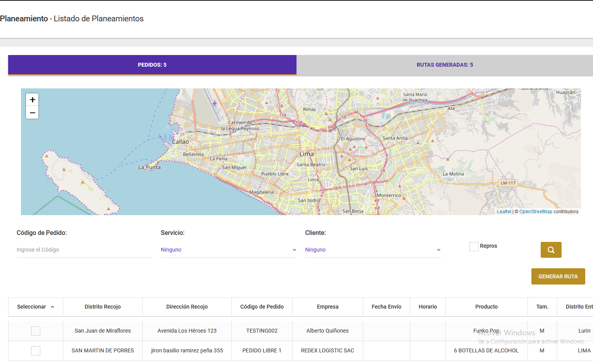Open the Servicio dropdown
This screenshot has width=593, height=364.
[228, 250]
